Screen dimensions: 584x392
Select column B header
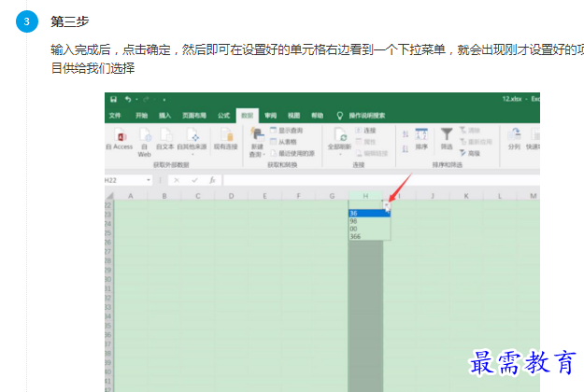tap(164, 196)
